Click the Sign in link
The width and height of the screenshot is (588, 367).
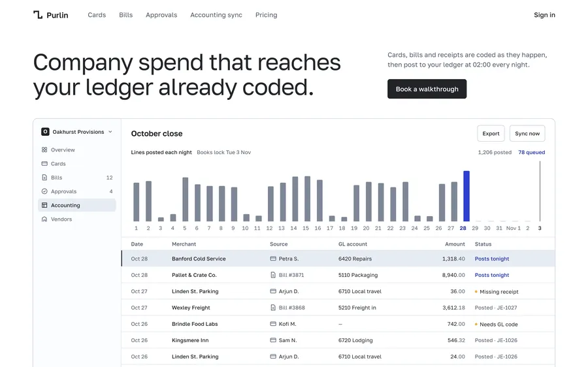[544, 15]
